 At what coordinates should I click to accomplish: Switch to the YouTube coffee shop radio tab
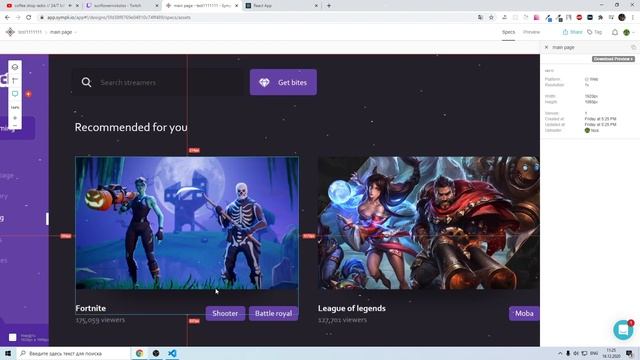pyautogui.click(x=39, y=6)
